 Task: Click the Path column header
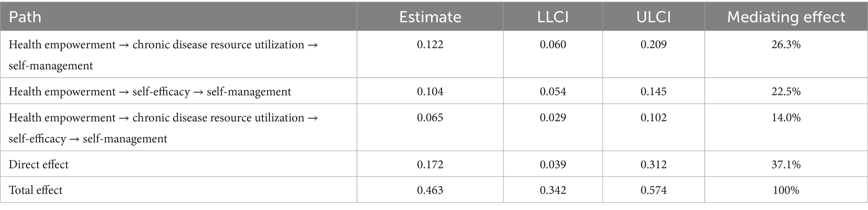[25, 17]
